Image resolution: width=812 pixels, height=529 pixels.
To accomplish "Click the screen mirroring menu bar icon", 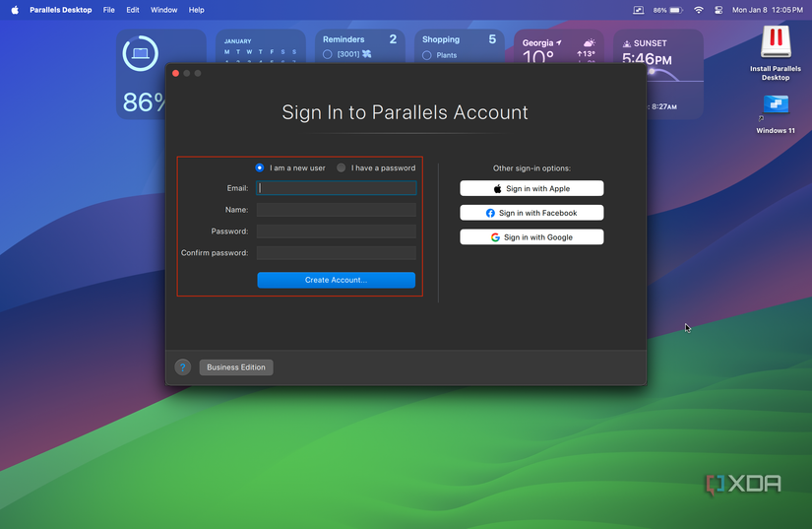I will click(x=639, y=10).
